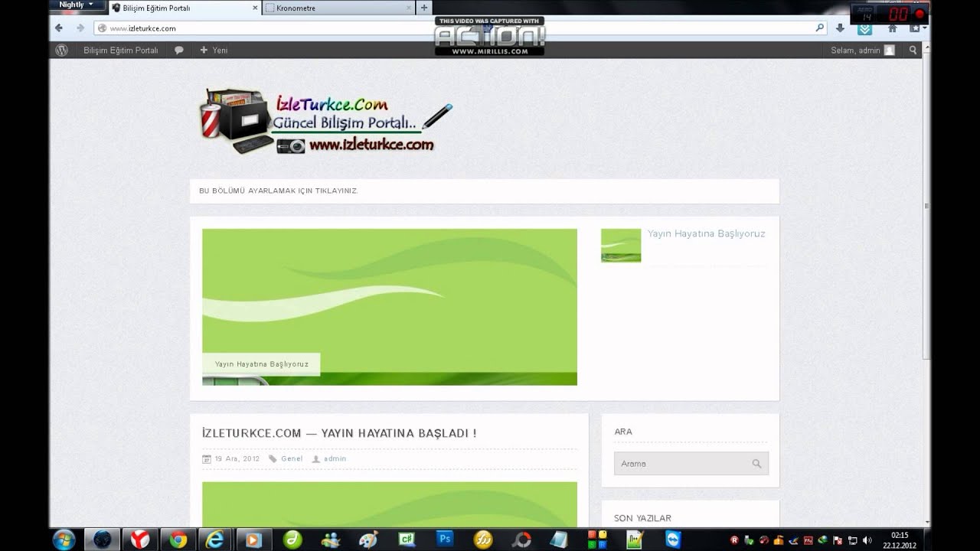
Task: Click the page vertical scrollbar
Action: coord(926,207)
